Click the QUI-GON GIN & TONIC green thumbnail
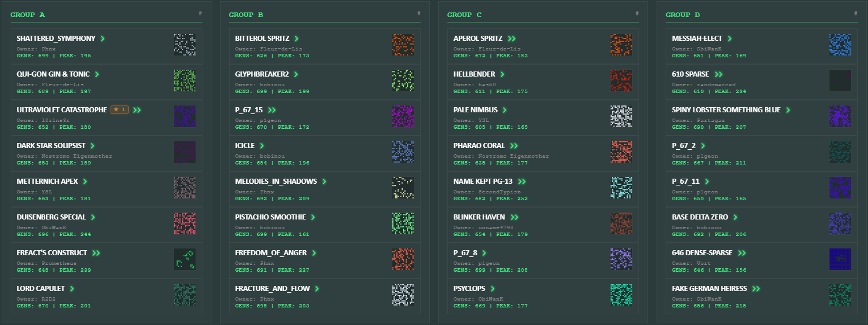 click(x=185, y=81)
